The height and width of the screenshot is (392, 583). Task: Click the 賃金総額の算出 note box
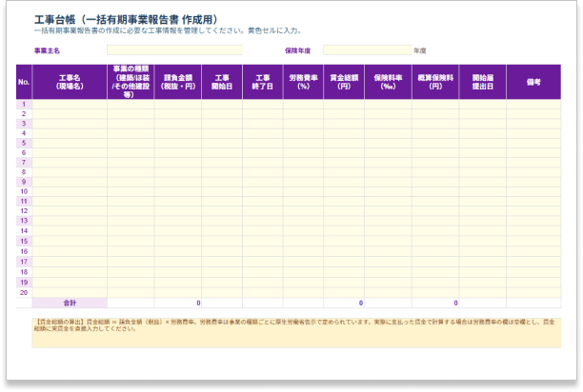[x=296, y=333]
